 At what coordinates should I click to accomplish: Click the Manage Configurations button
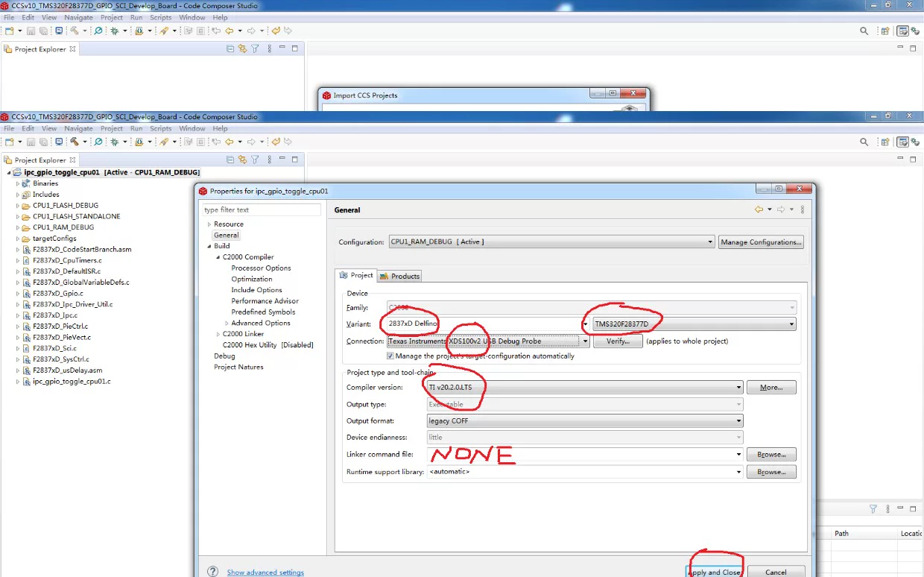pos(762,242)
